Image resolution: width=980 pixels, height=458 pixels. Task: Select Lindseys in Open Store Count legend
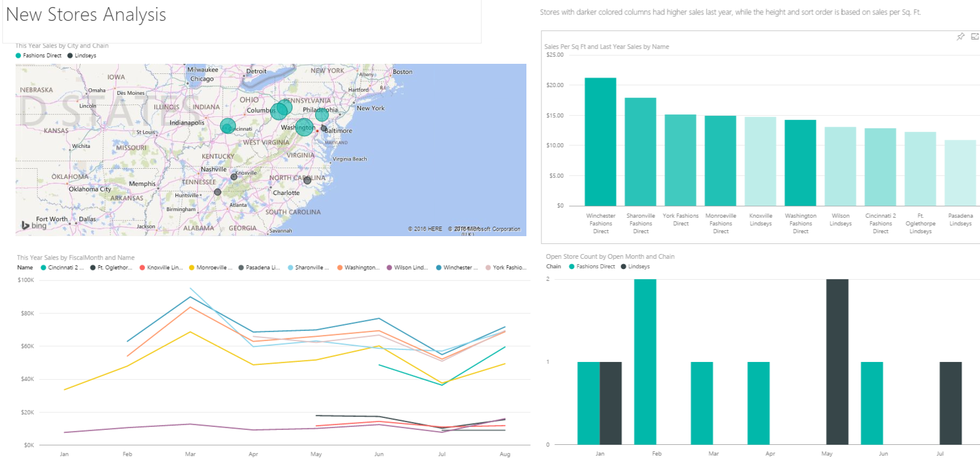click(635, 267)
